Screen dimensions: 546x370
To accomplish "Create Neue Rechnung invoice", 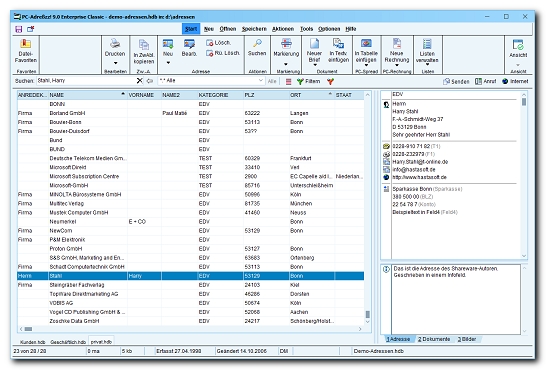I will (397, 44).
